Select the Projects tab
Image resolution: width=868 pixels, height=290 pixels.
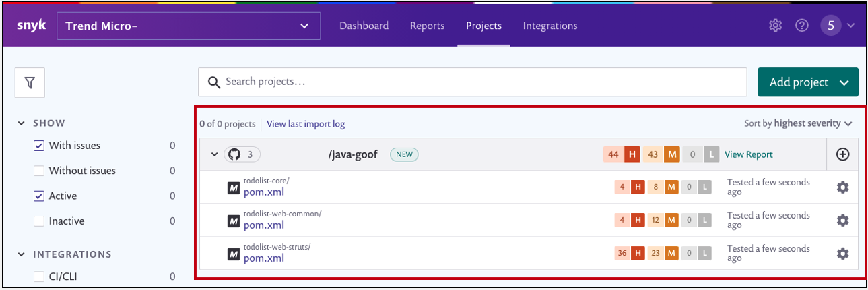483,26
